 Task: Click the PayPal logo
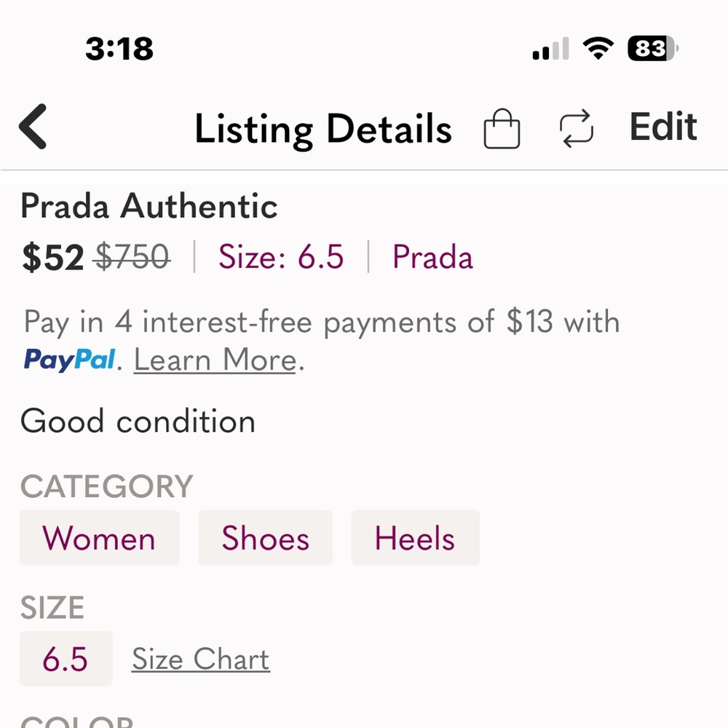pyautogui.click(x=69, y=360)
